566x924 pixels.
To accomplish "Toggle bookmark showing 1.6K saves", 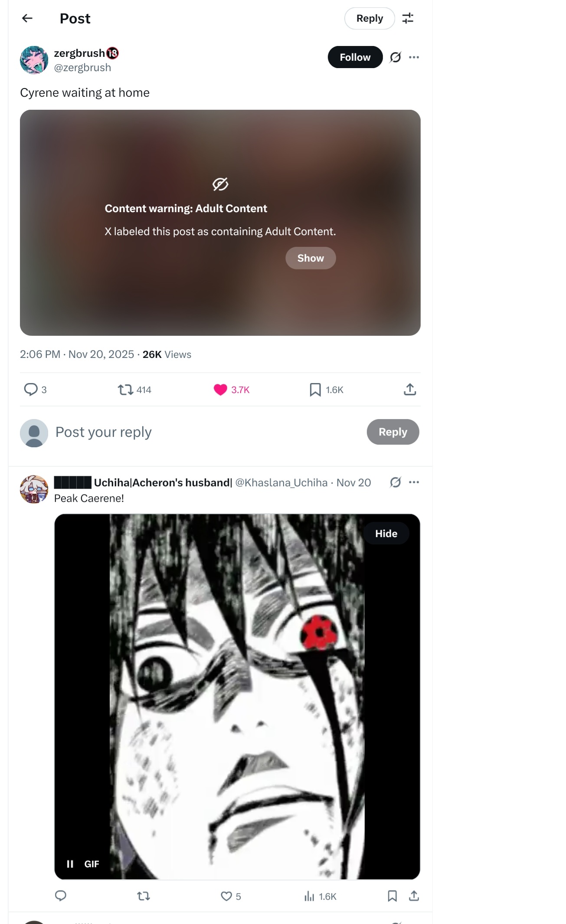I will (x=326, y=390).
